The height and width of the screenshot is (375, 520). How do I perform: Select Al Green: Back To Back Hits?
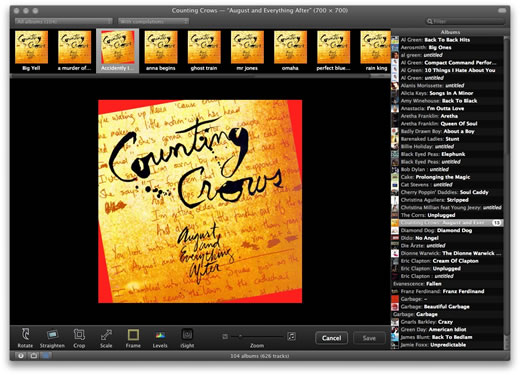pos(447,40)
